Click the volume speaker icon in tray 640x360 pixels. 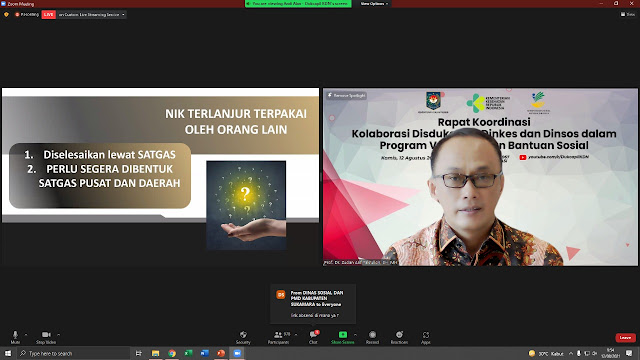(595, 353)
